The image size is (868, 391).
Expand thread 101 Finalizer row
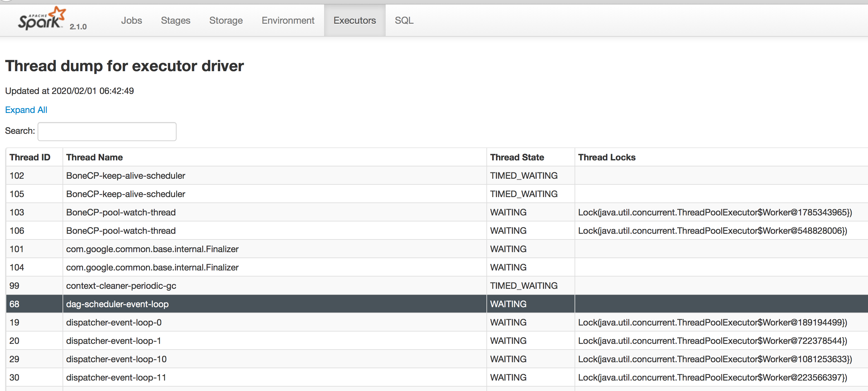point(152,249)
